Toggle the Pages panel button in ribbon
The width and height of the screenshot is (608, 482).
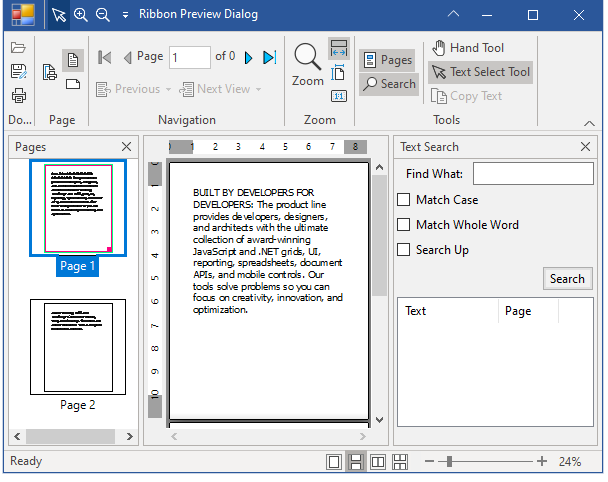pyautogui.click(x=387, y=60)
